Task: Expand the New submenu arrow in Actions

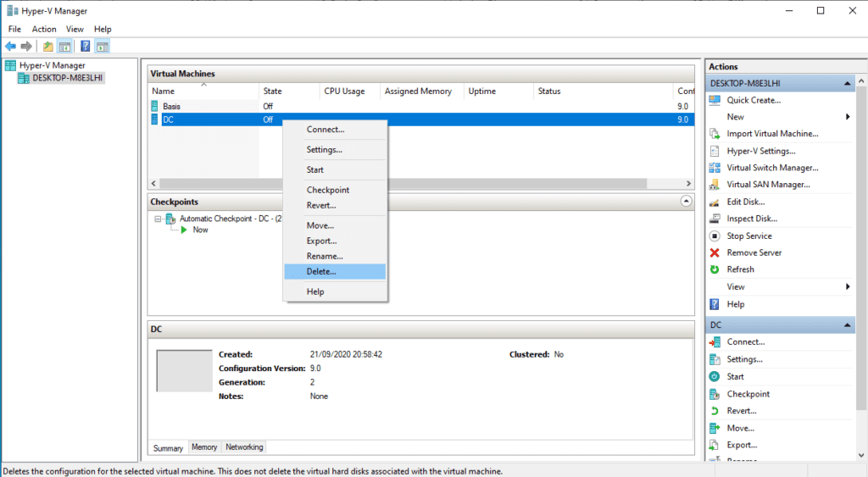Action: [x=848, y=117]
